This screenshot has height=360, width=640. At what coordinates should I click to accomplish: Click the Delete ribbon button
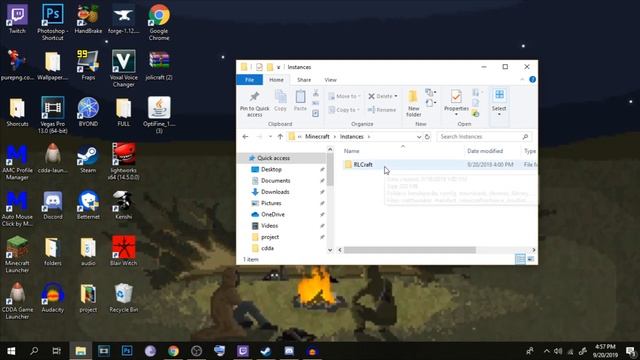(382, 96)
